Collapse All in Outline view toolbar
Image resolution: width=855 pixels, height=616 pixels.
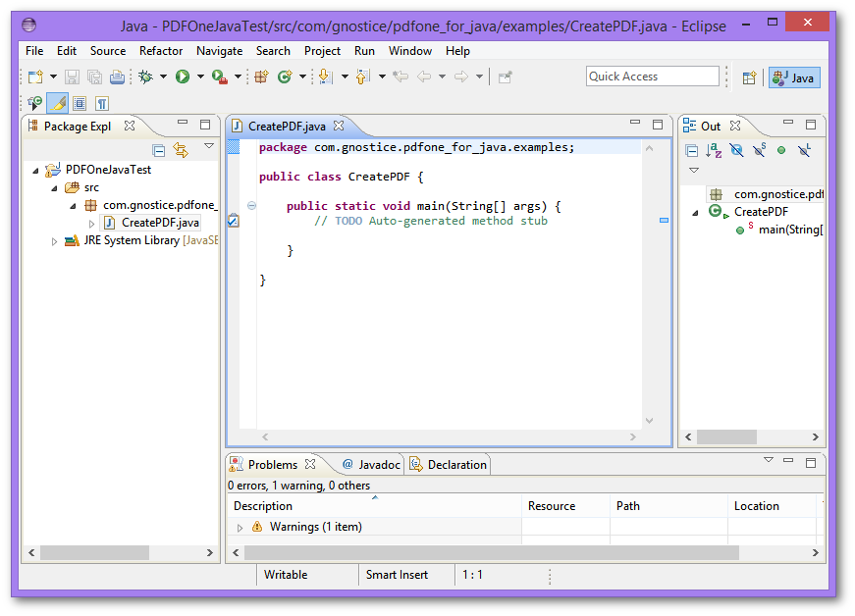(691, 150)
